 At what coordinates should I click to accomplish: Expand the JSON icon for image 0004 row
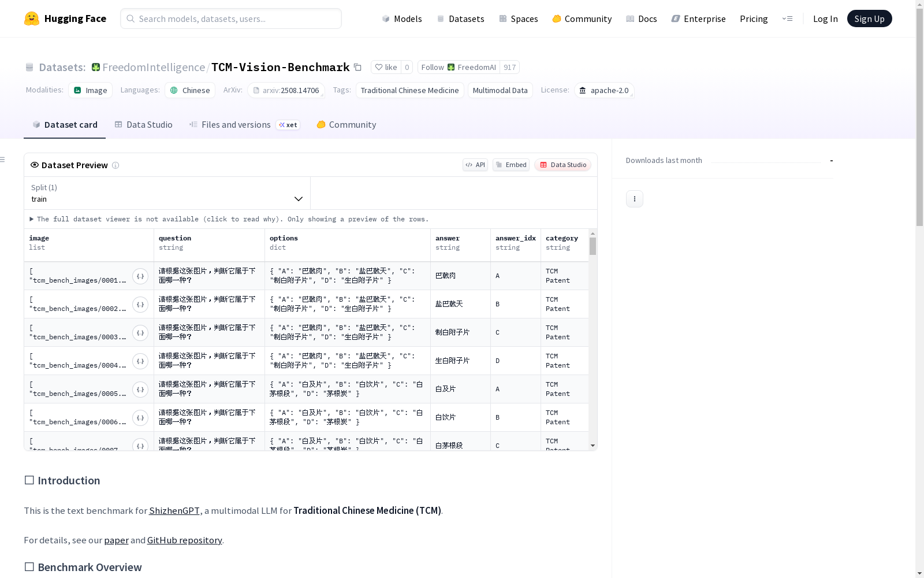(140, 361)
